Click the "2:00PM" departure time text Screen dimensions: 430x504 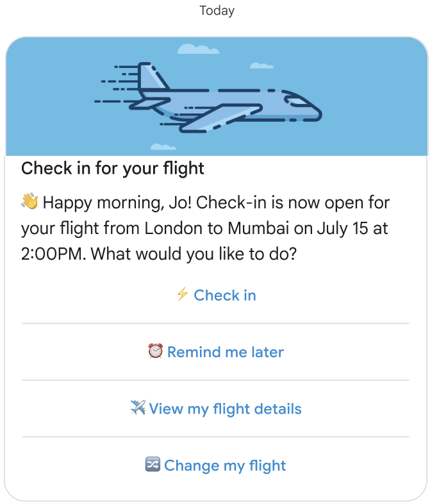[x=53, y=253]
